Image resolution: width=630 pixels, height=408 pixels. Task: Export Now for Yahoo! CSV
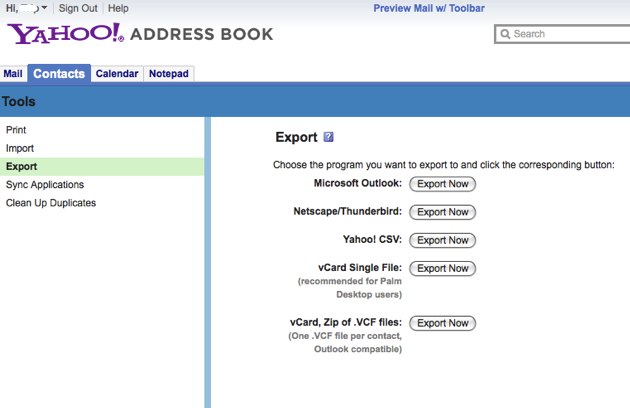tap(442, 240)
